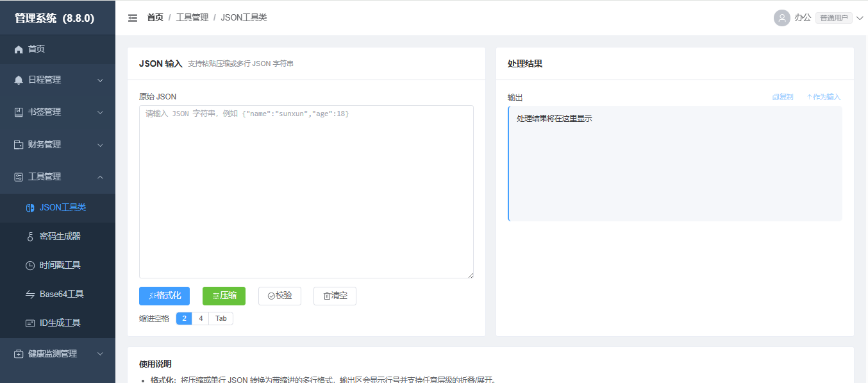Click the output result display area
This screenshot has width=868, height=383.
pos(675,164)
